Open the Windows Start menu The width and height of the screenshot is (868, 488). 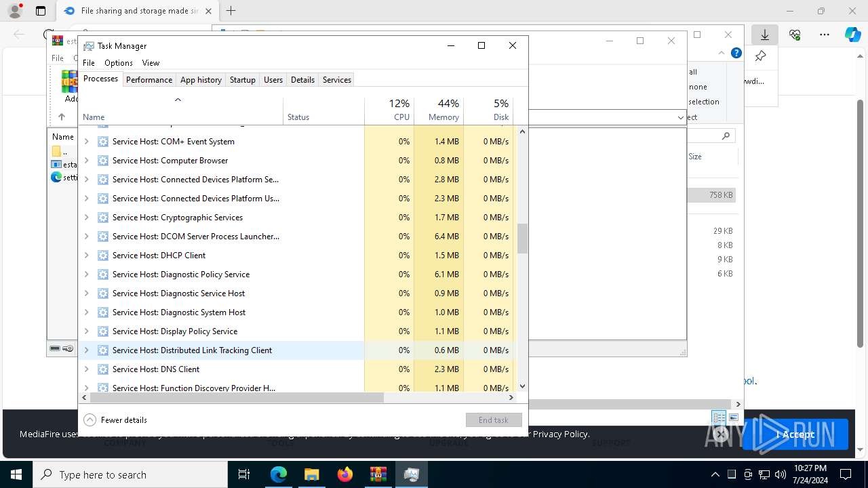[x=16, y=474]
